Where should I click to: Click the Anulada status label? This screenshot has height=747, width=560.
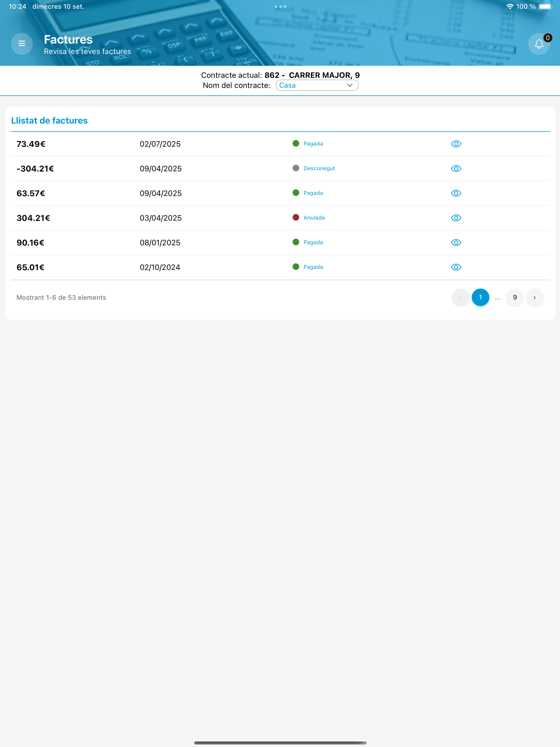(314, 218)
